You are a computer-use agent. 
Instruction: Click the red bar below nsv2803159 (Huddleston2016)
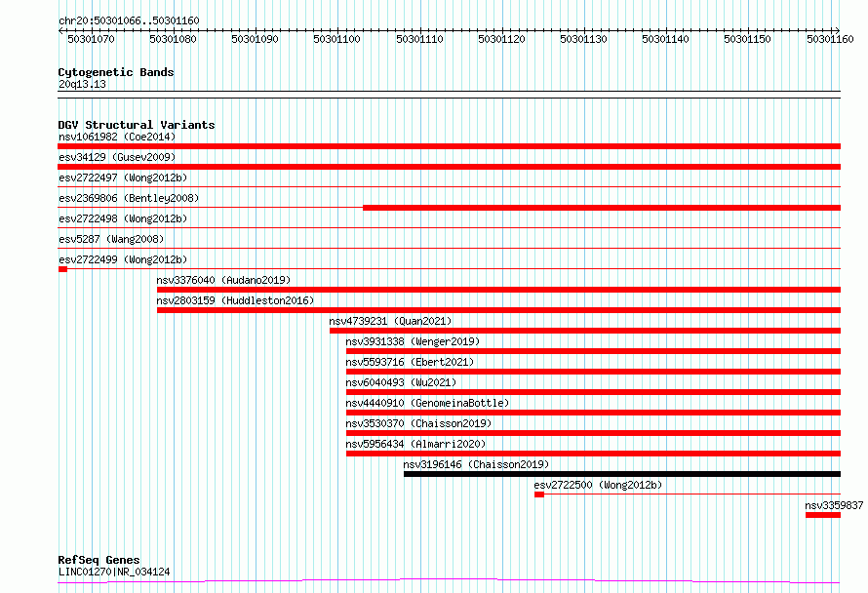(x=498, y=310)
